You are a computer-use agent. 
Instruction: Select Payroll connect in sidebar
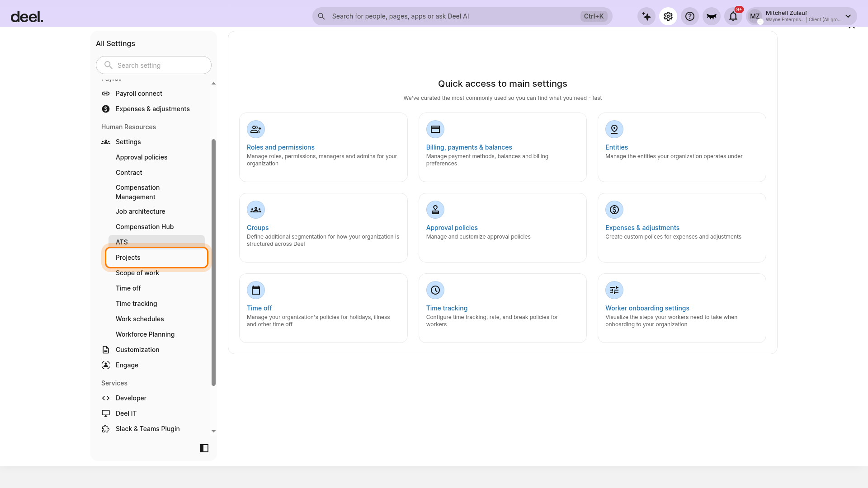pyautogui.click(x=139, y=94)
